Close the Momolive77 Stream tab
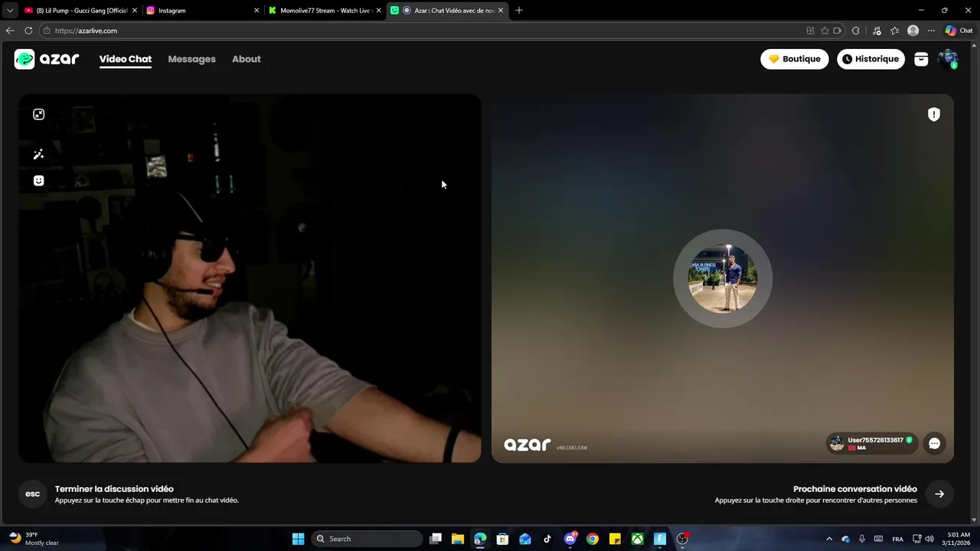This screenshot has height=551, width=980. coord(378,11)
